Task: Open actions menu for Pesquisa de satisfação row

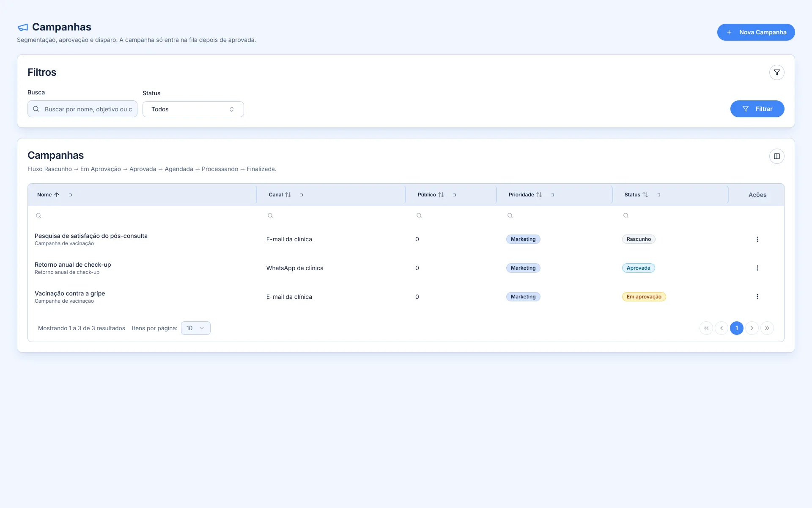Action: (757, 239)
